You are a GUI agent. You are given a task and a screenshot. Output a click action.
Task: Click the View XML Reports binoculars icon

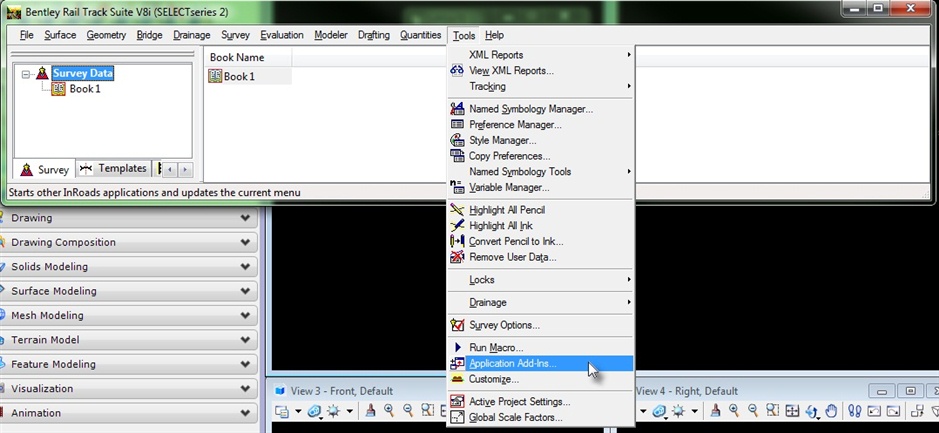457,71
